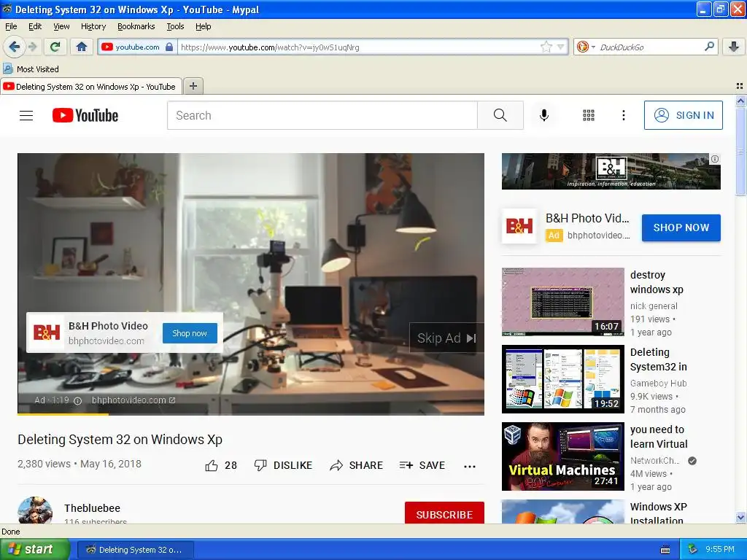This screenshot has height=560, width=747.
Task: Click the YouTube search magnifier button
Action: [x=500, y=115]
